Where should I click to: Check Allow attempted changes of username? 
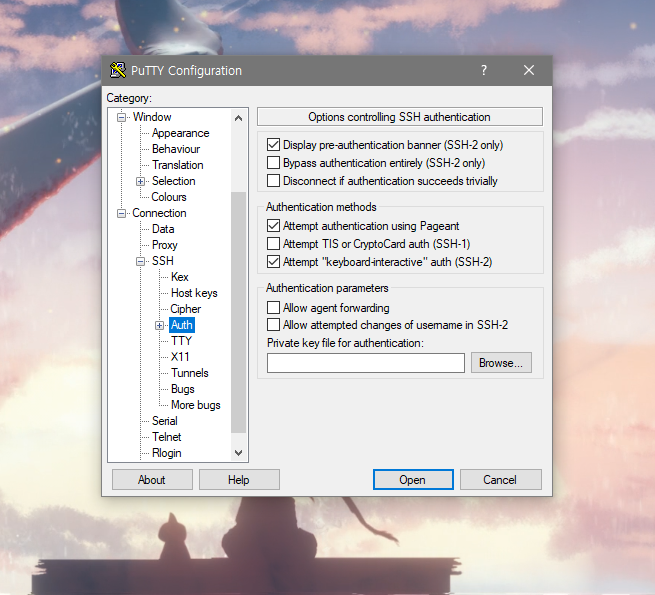(273, 325)
